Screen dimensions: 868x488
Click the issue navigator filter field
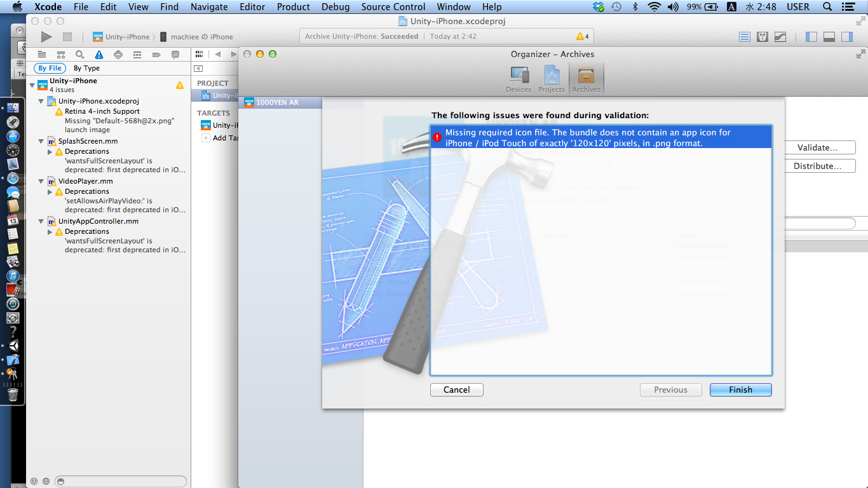[121, 481]
